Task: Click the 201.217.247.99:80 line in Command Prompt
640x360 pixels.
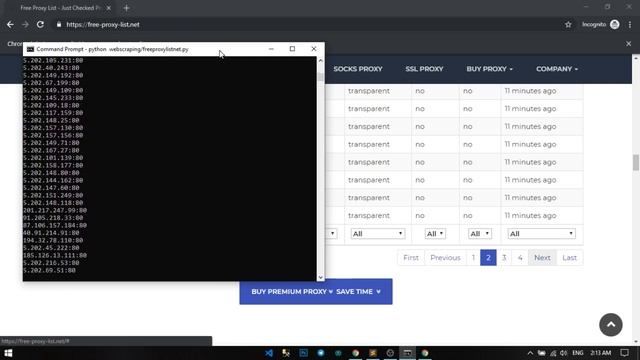Action: pos(55,210)
